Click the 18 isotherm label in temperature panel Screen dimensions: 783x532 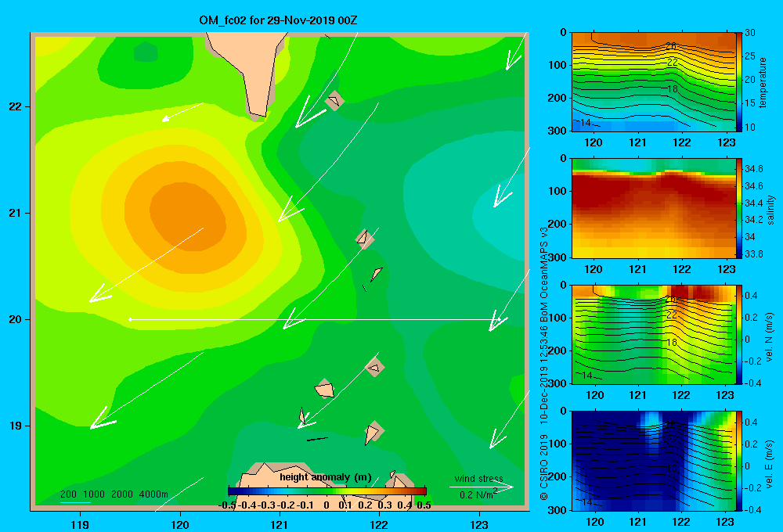click(672, 89)
